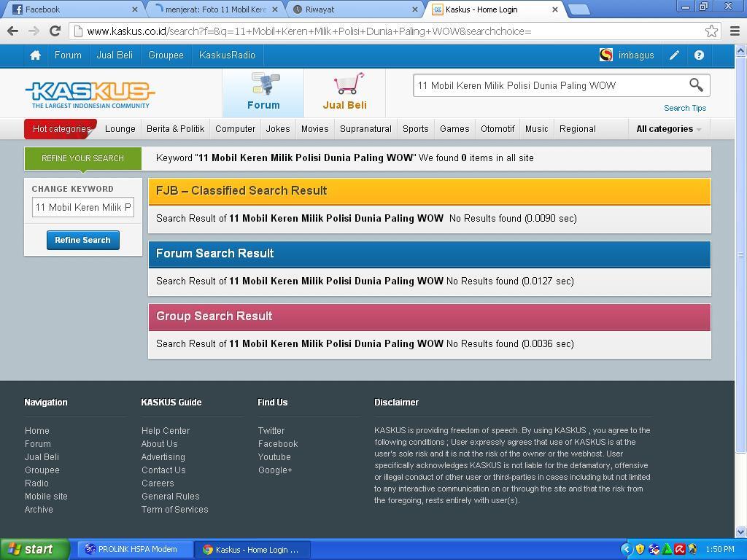
Task: Open General Rules footer link
Action: point(170,496)
